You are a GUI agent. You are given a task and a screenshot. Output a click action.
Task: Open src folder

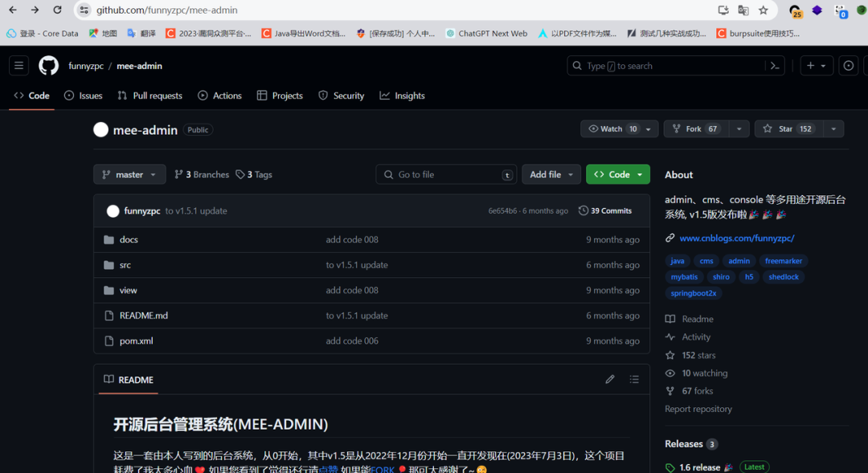(x=125, y=265)
